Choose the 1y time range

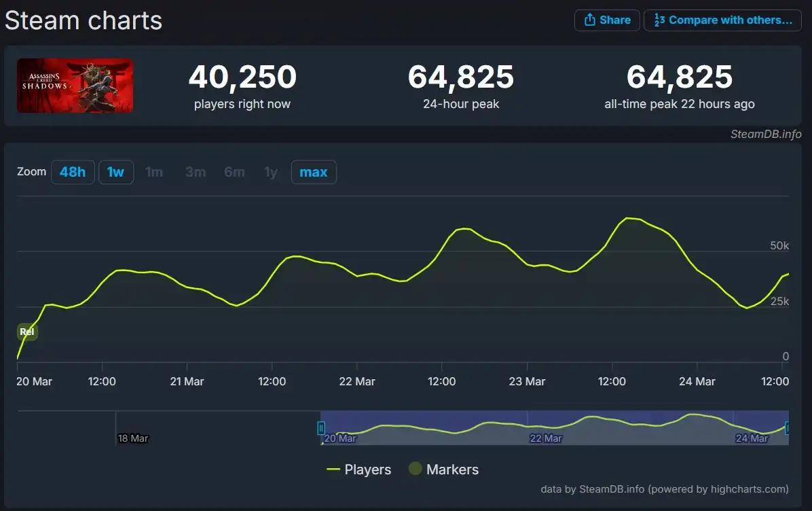coord(270,172)
